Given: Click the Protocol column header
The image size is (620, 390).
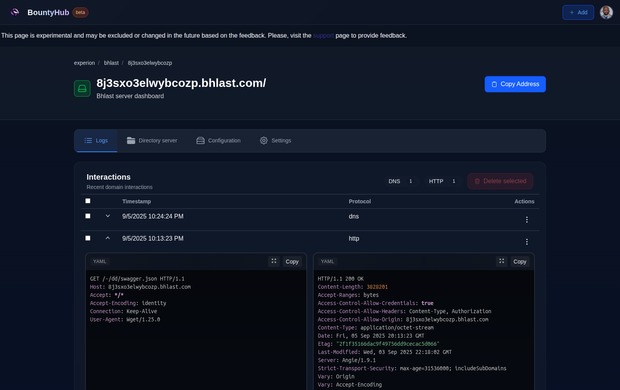Looking at the screenshot, I should click(x=360, y=201).
